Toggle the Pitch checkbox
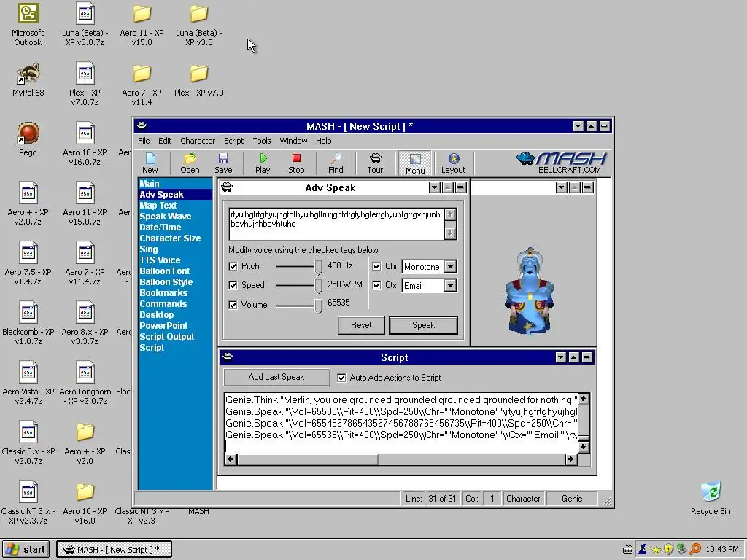The image size is (747, 560). click(233, 266)
